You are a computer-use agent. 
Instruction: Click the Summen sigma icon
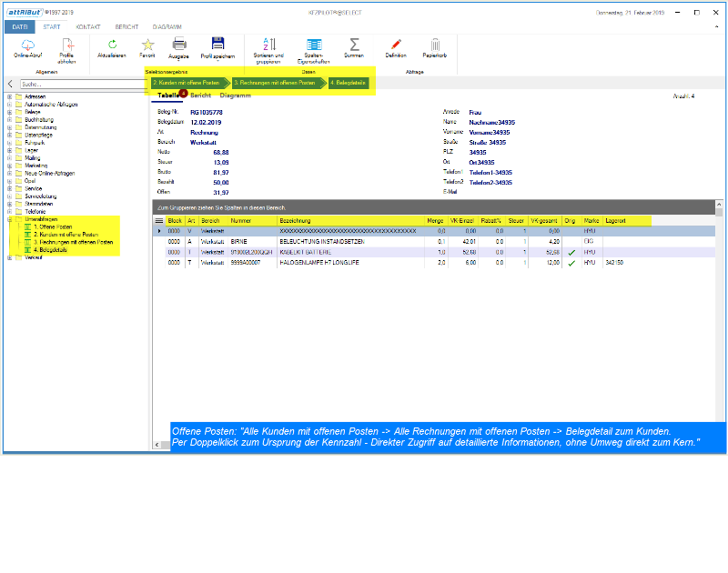tap(354, 44)
